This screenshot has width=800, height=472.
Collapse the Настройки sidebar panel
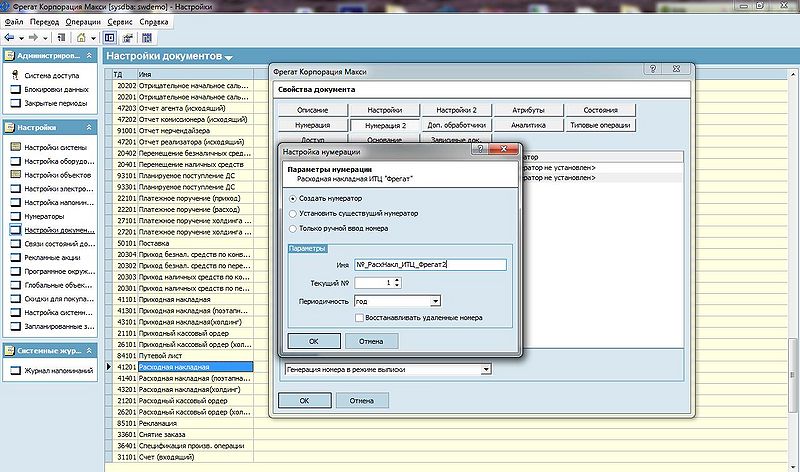tap(89, 127)
